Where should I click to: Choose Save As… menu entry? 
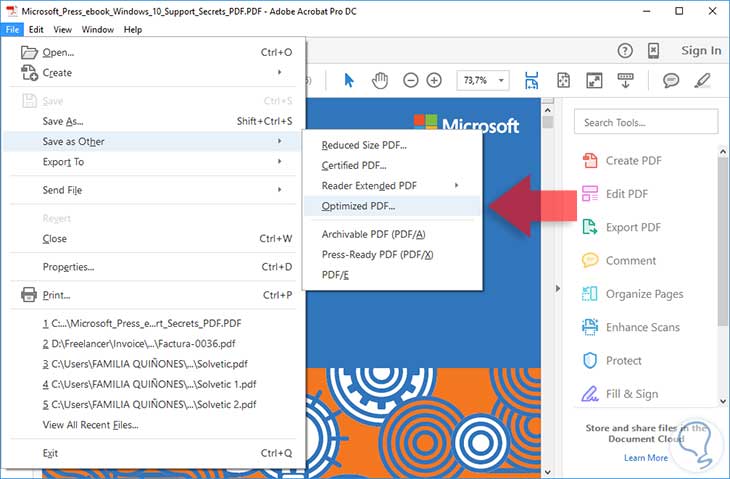[152, 121]
